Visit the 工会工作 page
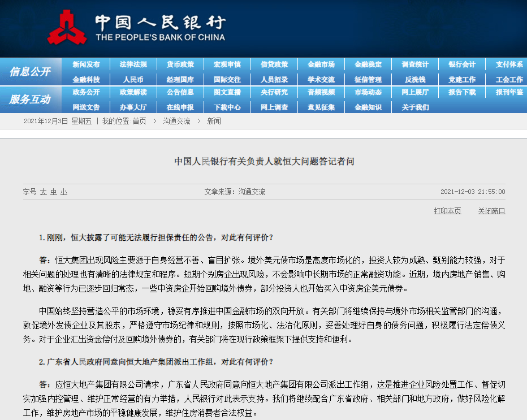Image resolution: width=527 pixels, height=420 pixels. tap(509, 80)
